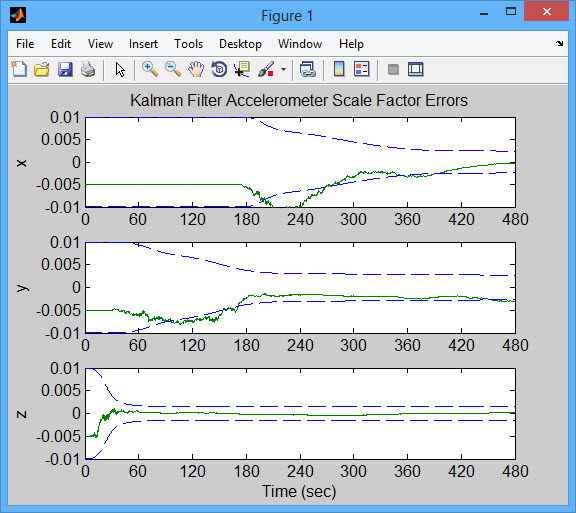Image resolution: width=576 pixels, height=513 pixels.
Task: Open file with the folder icon
Action: coord(42,69)
